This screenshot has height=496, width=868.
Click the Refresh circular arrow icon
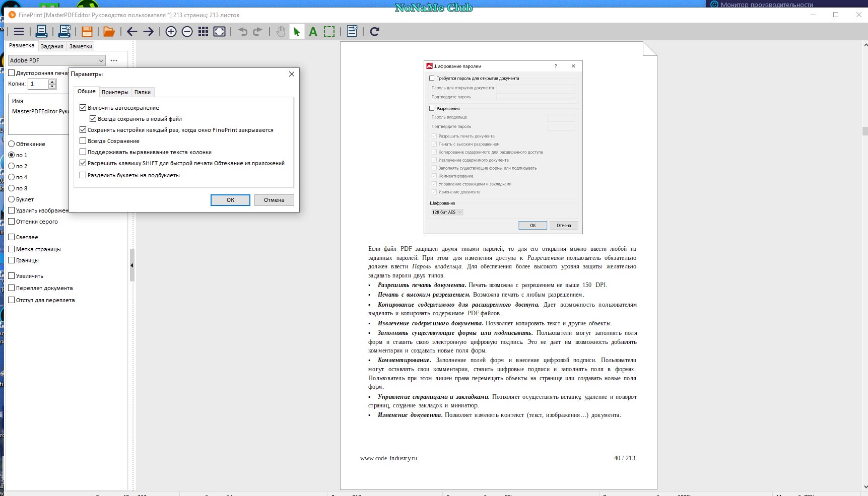pos(374,32)
